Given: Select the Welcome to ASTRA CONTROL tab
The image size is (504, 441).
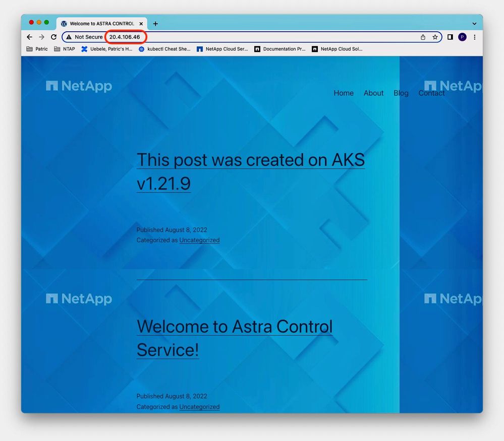Looking at the screenshot, I should point(102,24).
